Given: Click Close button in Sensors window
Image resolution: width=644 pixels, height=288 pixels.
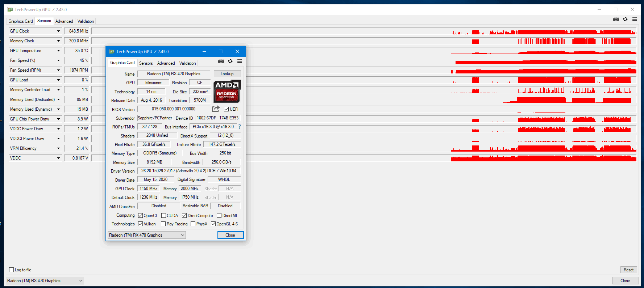Looking at the screenshot, I should point(625,281).
